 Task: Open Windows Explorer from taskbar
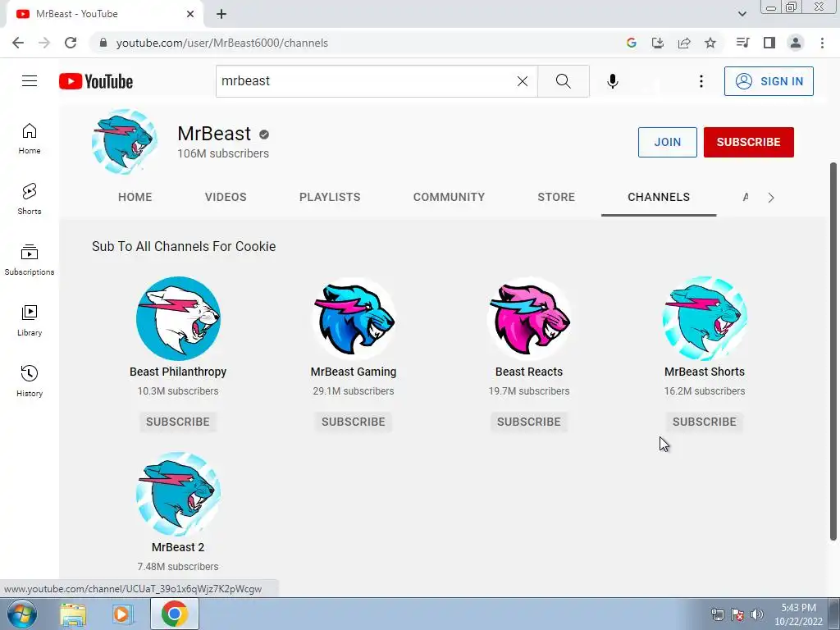point(73,614)
